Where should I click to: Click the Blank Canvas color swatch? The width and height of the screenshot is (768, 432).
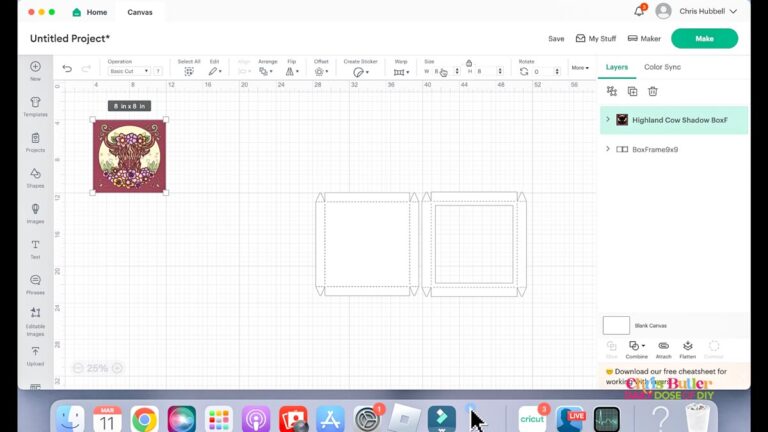click(x=616, y=325)
